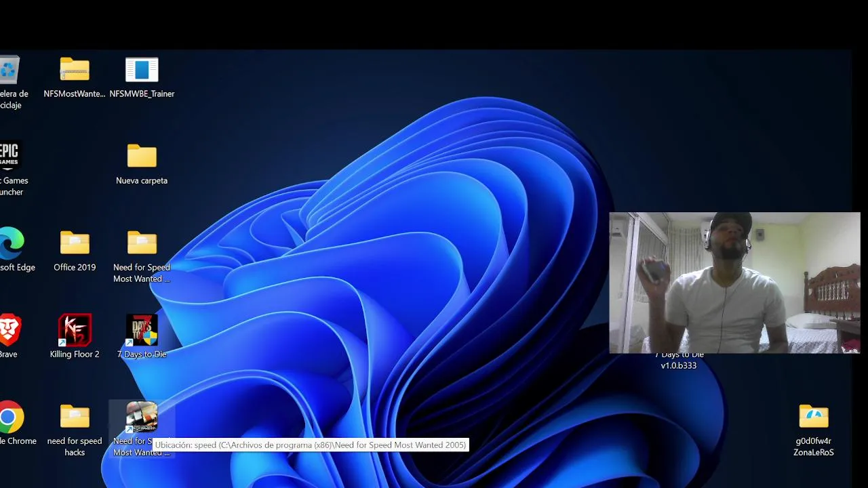Open the Google Chrome shortcut
The image size is (868, 488).
pos(11,416)
